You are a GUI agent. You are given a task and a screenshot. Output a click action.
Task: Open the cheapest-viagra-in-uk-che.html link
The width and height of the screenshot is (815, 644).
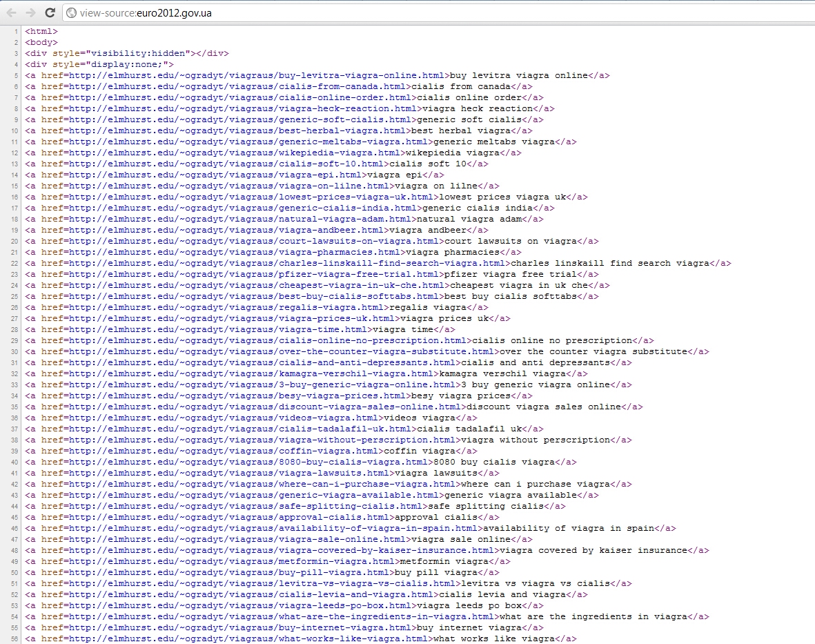pos(256,285)
